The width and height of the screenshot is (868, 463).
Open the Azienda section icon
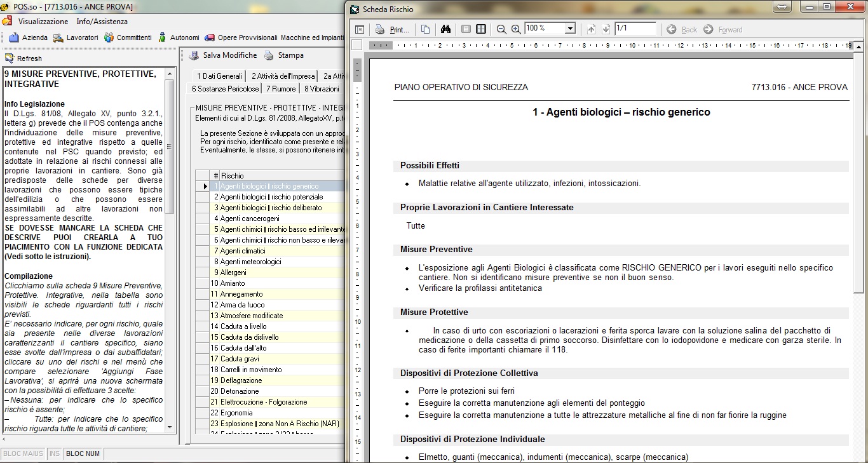coord(14,37)
